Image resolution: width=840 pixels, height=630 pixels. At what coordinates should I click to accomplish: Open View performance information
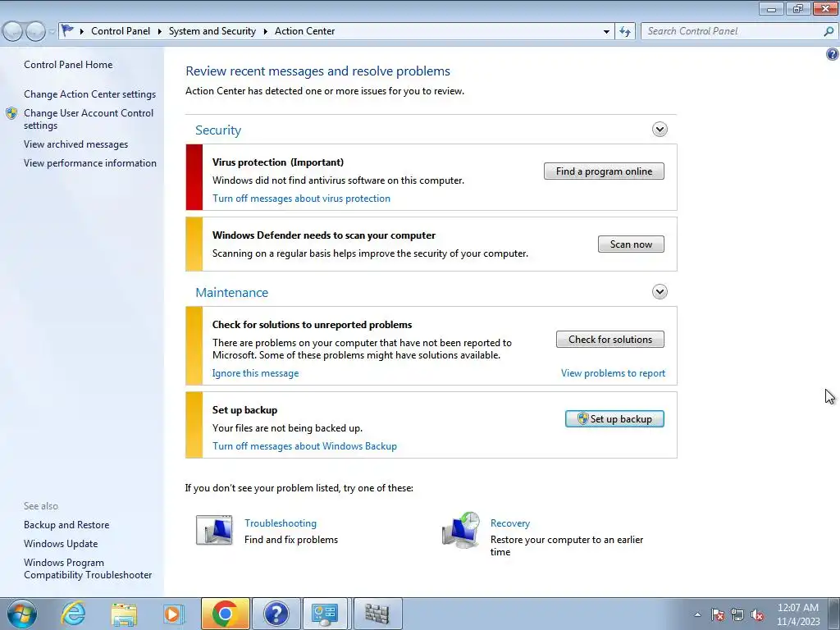tap(90, 163)
